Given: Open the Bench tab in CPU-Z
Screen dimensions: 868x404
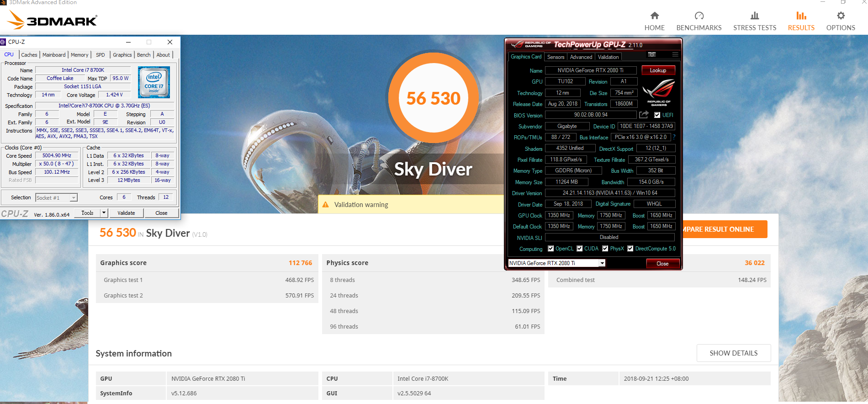Looking at the screenshot, I should pyautogui.click(x=143, y=55).
